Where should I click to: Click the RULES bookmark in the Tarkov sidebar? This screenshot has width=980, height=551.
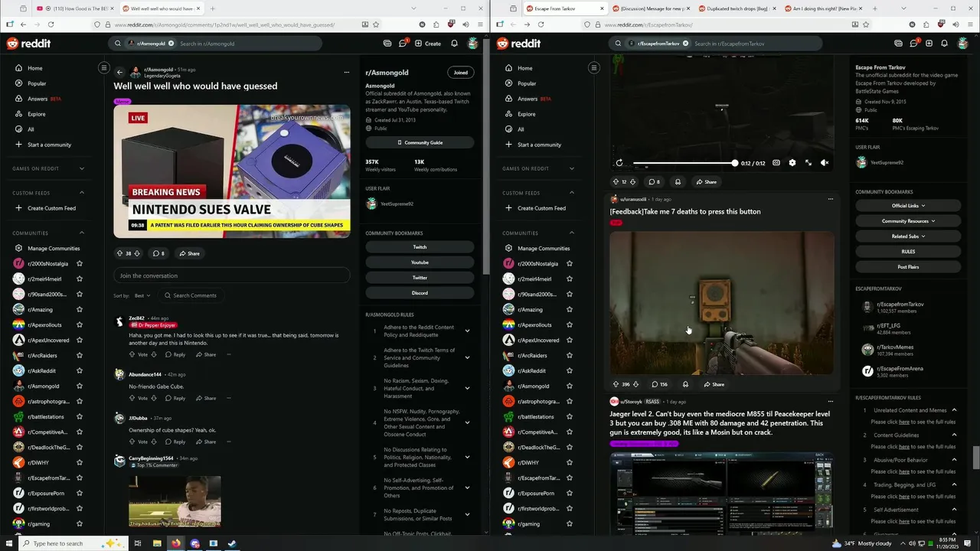click(908, 252)
